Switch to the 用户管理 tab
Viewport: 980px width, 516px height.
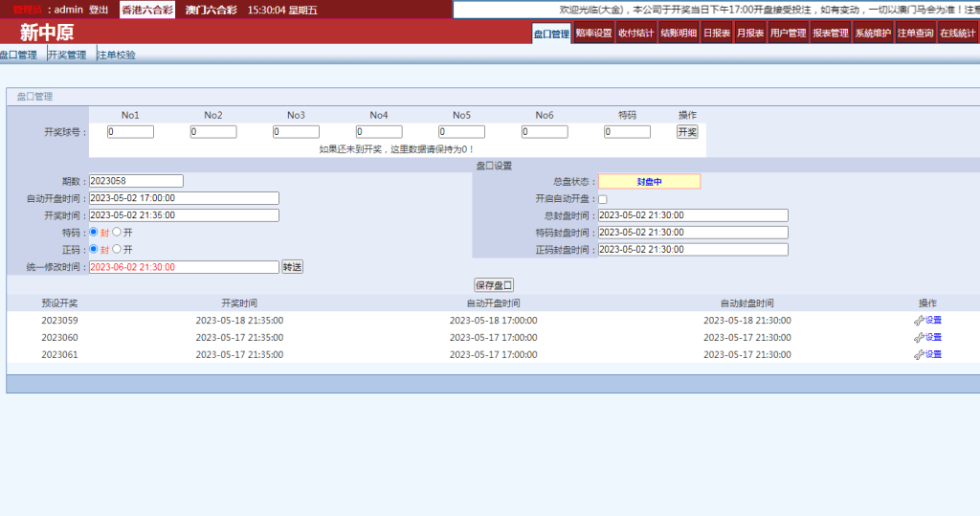click(x=788, y=34)
